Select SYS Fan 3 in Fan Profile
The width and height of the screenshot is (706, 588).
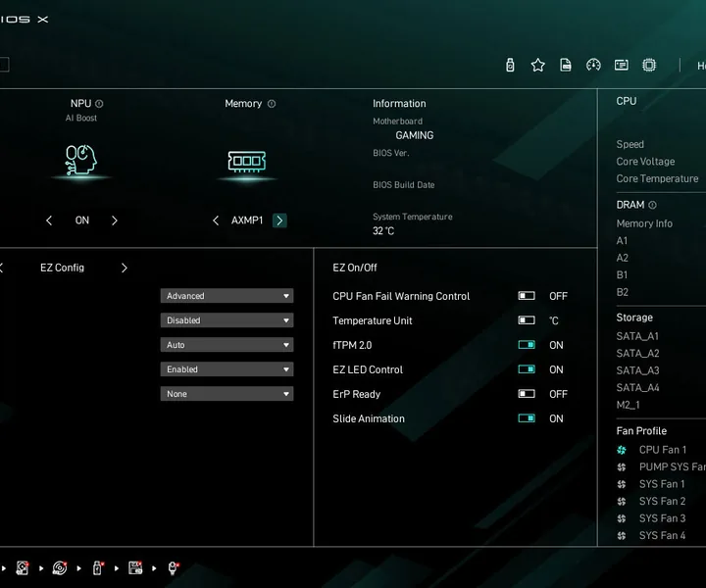coord(662,518)
